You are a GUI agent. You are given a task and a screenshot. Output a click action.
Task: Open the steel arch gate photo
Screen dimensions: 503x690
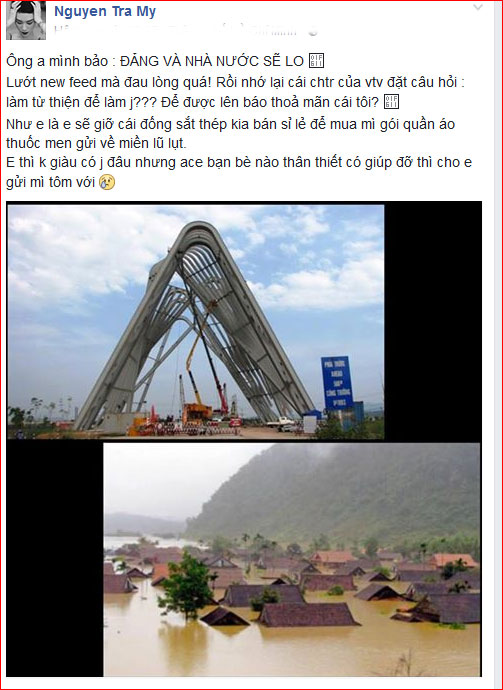coord(195,322)
